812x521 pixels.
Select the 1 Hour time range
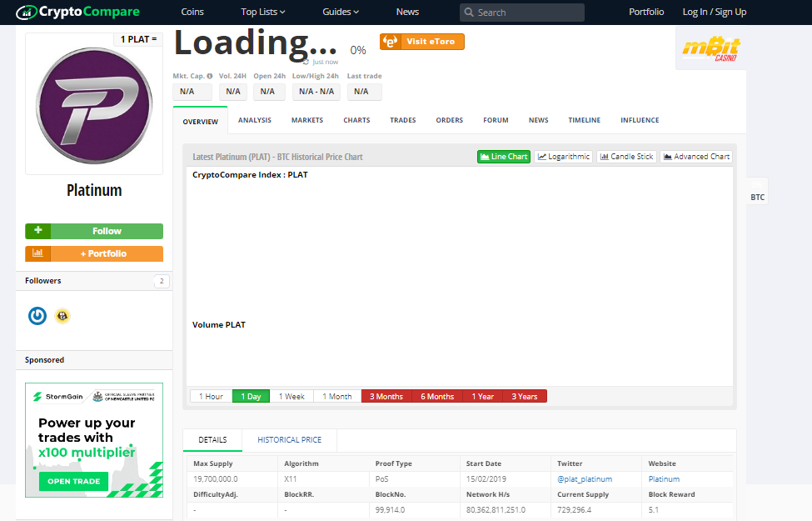tap(212, 397)
